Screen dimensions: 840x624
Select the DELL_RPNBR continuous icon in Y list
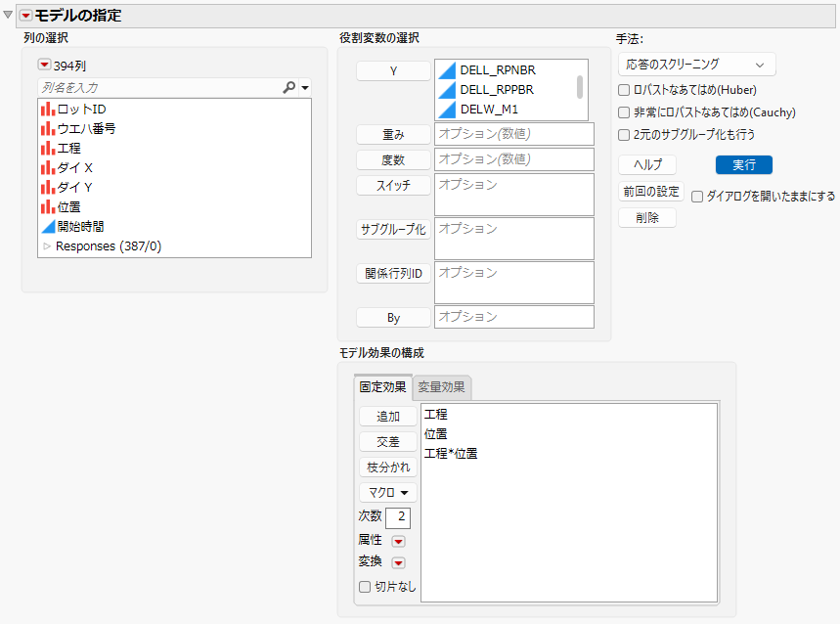(x=447, y=70)
